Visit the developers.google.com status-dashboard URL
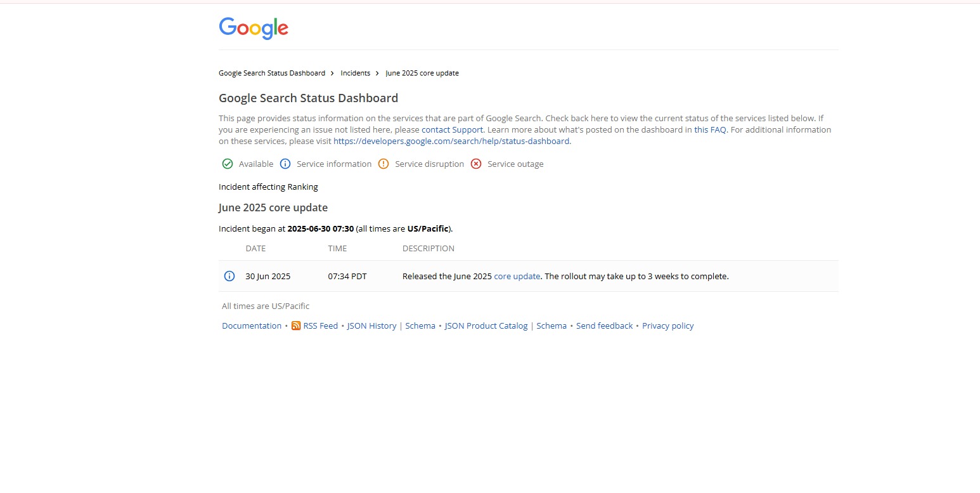Image resolution: width=980 pixels, height=493 pixels. 451,141
